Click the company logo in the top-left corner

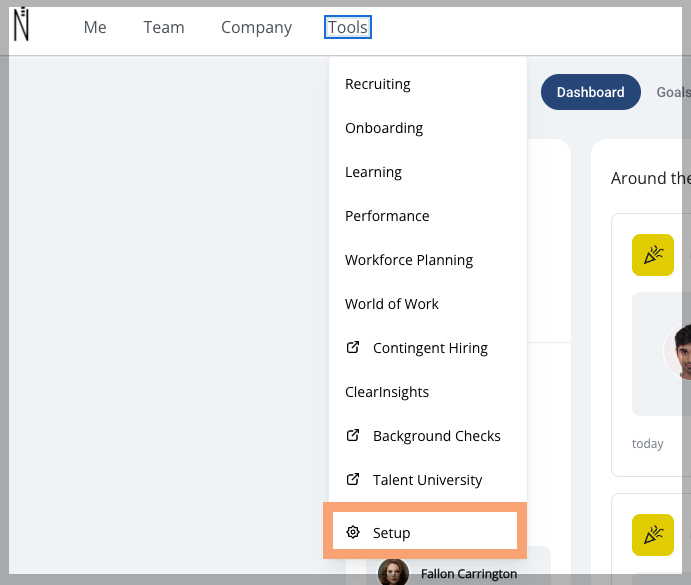coord(21,24)
